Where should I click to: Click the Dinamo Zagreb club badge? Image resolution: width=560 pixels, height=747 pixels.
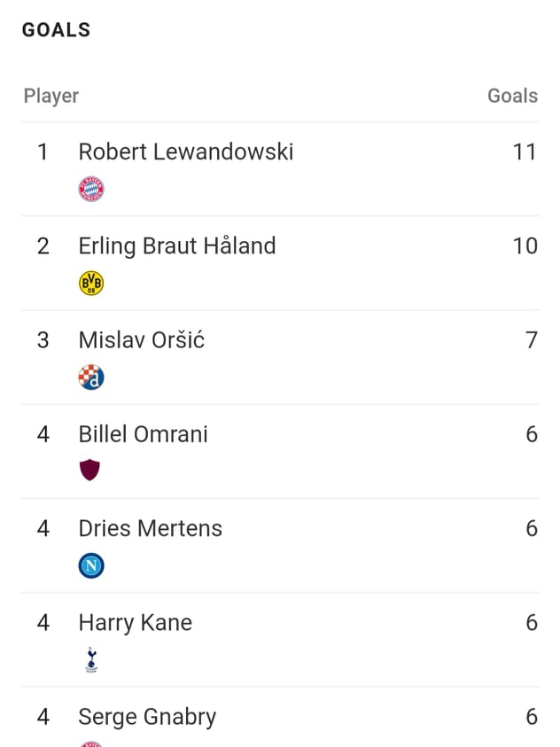click(x=91, y=377)
